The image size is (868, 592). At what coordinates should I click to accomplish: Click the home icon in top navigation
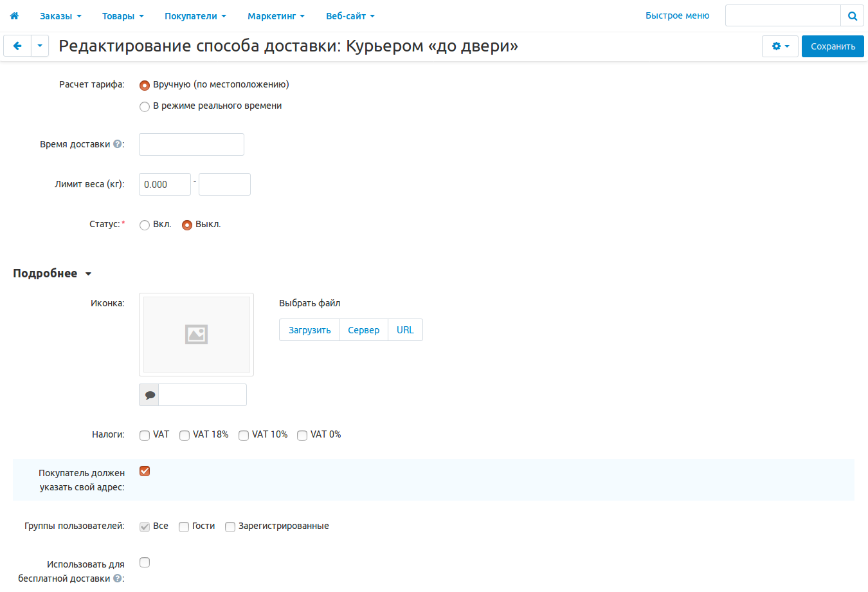14,16
